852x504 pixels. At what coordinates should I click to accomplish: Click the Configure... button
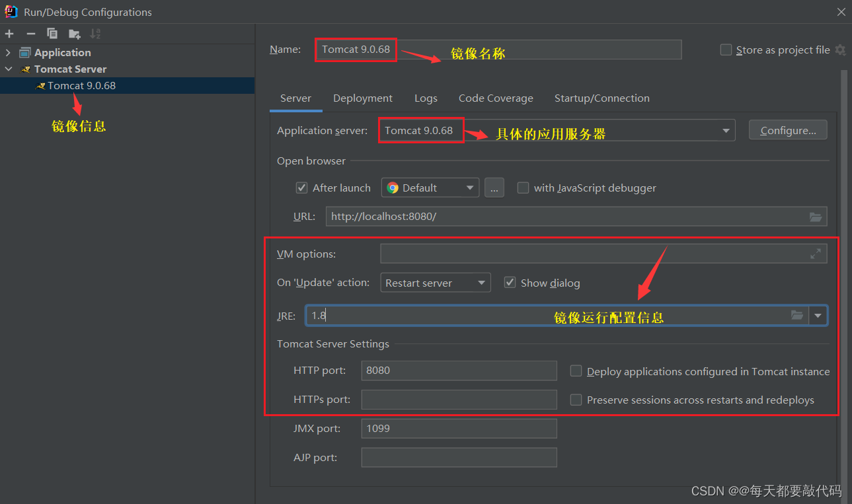[x=788, y=130]
